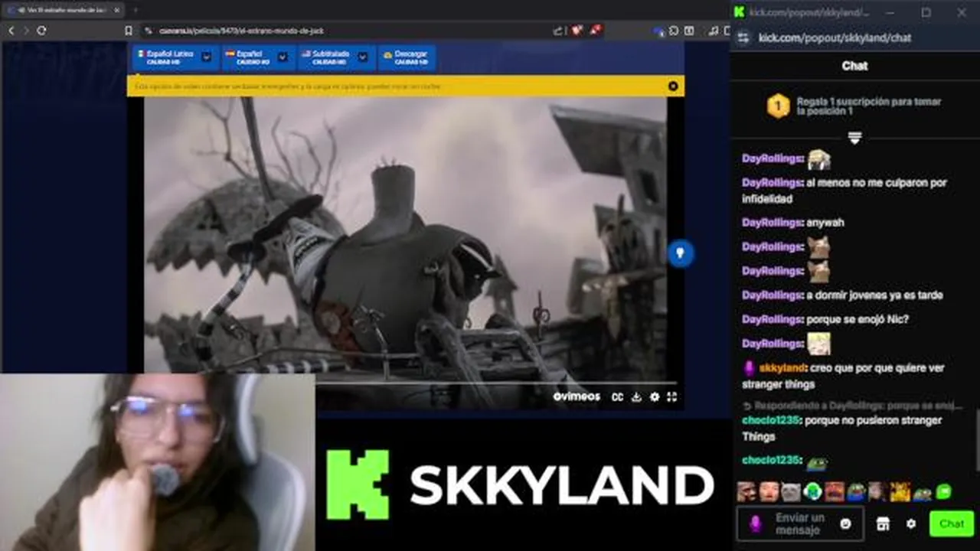Click the Descargar button

pos(407,57)
